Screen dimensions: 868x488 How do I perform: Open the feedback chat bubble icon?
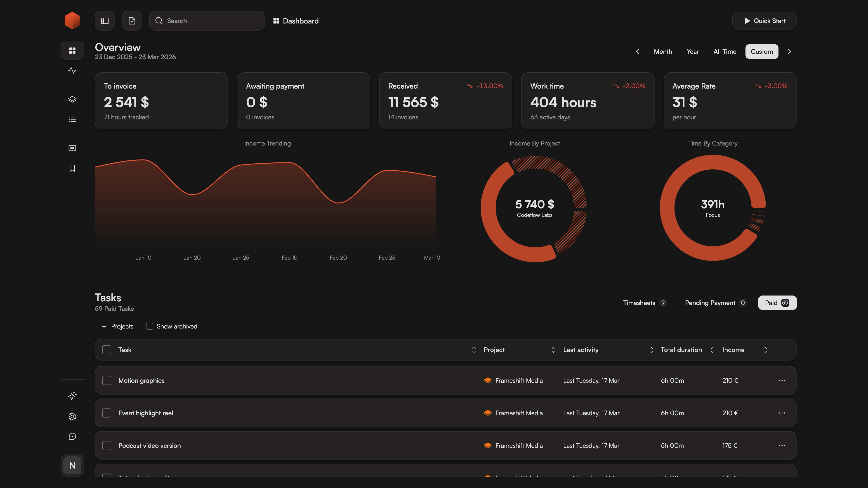72,436
